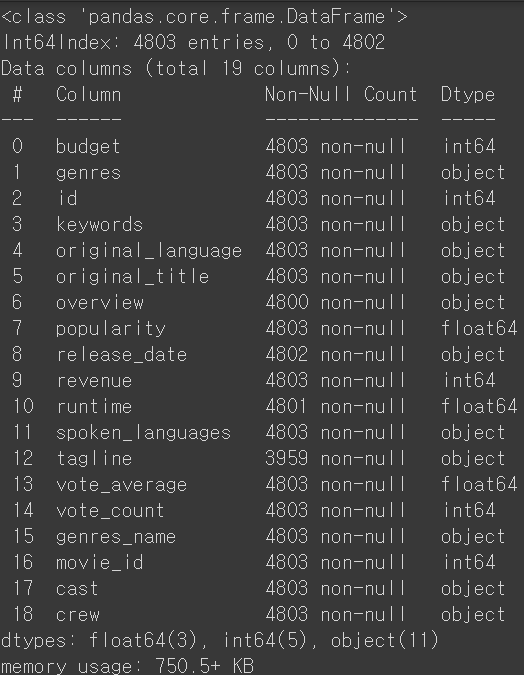The height and width of the screenshot is (675, 524).
Task: Click 'original_language' column name
Action: [149, 251]
